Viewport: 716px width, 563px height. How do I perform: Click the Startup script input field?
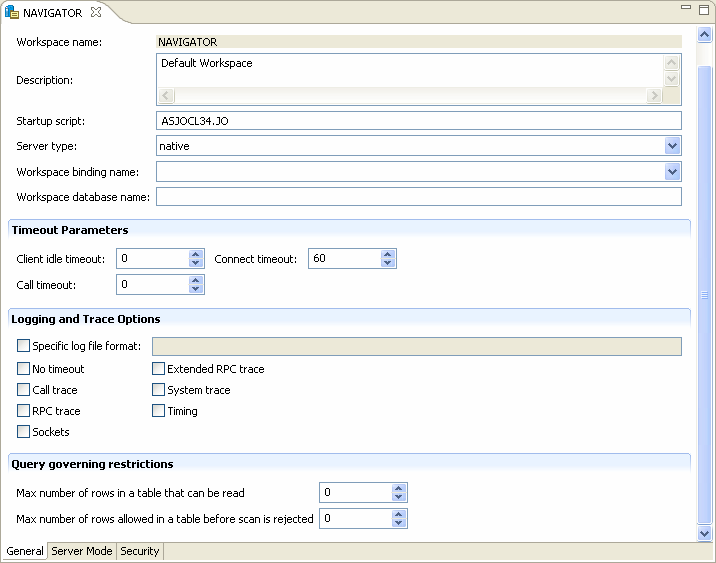pyautogui.click(x=418, y=121)
